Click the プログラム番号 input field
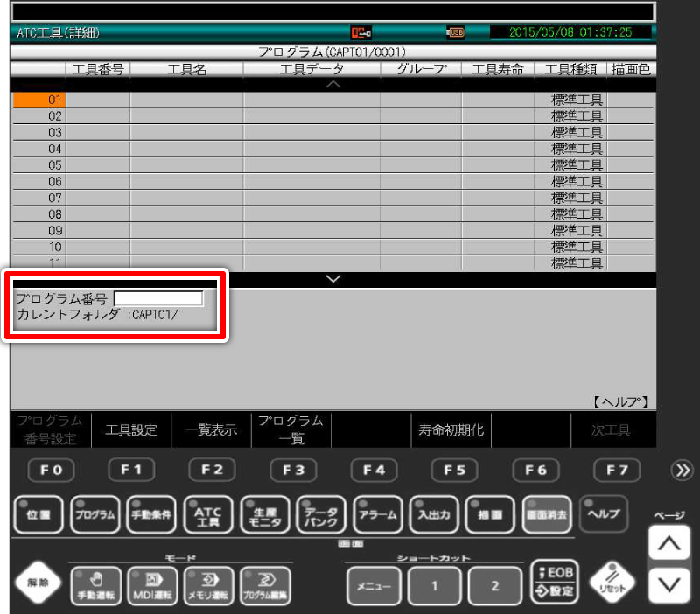This screenshot has height=614, width=700. [x=158, y=299]
